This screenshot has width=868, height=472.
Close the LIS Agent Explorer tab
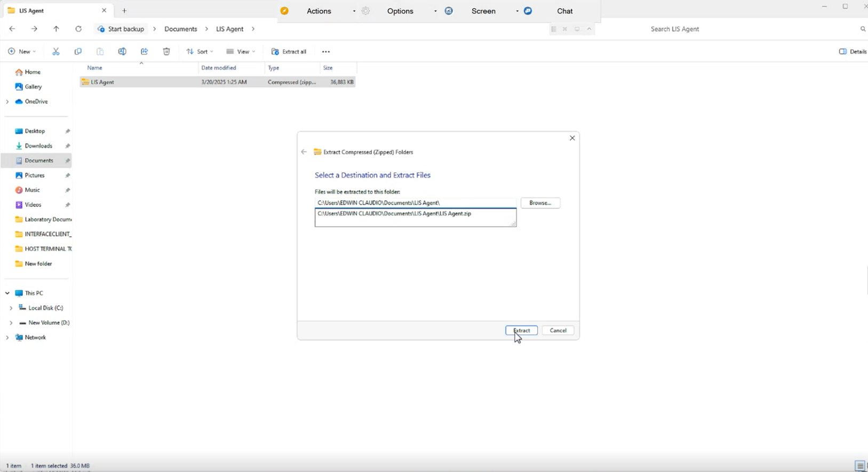click(x=104, y=11)
